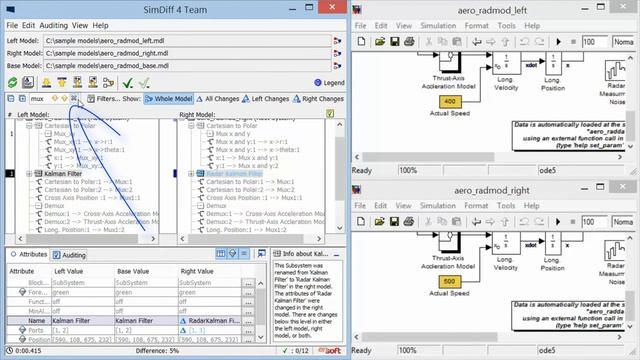Expand 'Radar Kalman Filter' node in Right Model tree
This screenshot has width=640, height=360.
191,173
